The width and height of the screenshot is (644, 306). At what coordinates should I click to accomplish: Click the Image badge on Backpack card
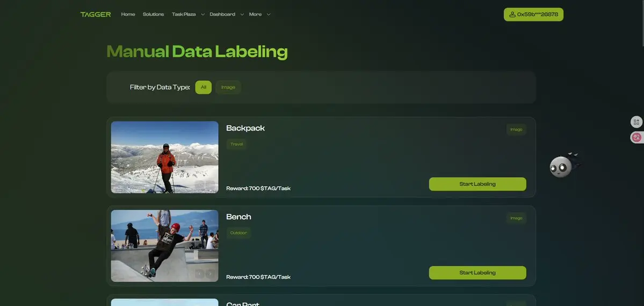pos(516,130)
